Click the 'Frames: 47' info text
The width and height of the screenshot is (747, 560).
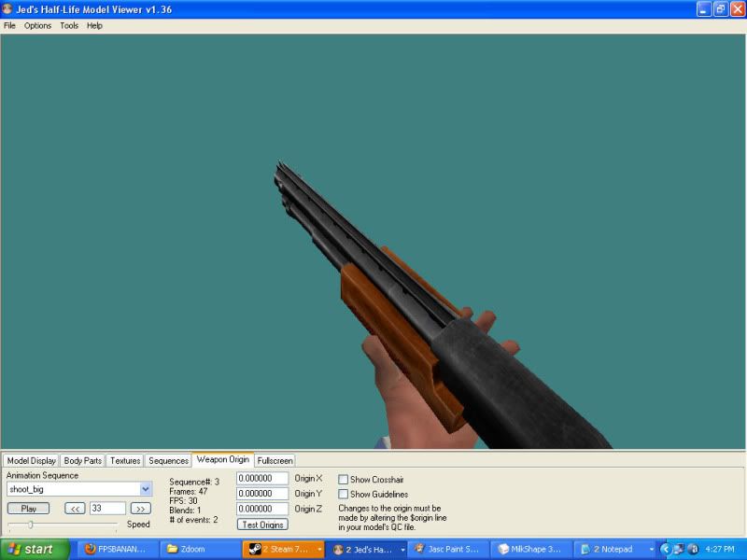click(x=189, y=492)
